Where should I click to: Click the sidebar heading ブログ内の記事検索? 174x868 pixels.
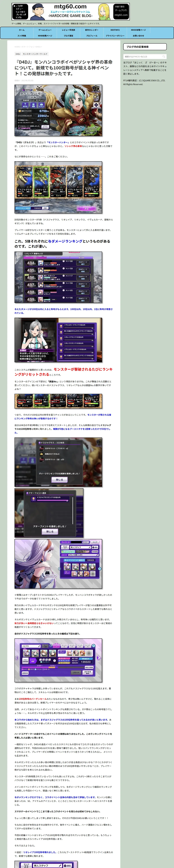click(145, 47)
